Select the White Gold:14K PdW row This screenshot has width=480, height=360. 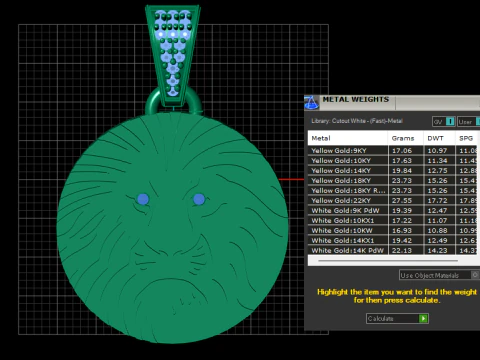[392, 250]
